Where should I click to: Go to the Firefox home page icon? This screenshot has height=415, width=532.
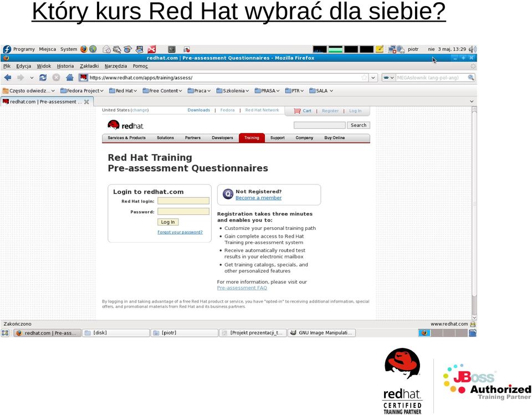70,78
